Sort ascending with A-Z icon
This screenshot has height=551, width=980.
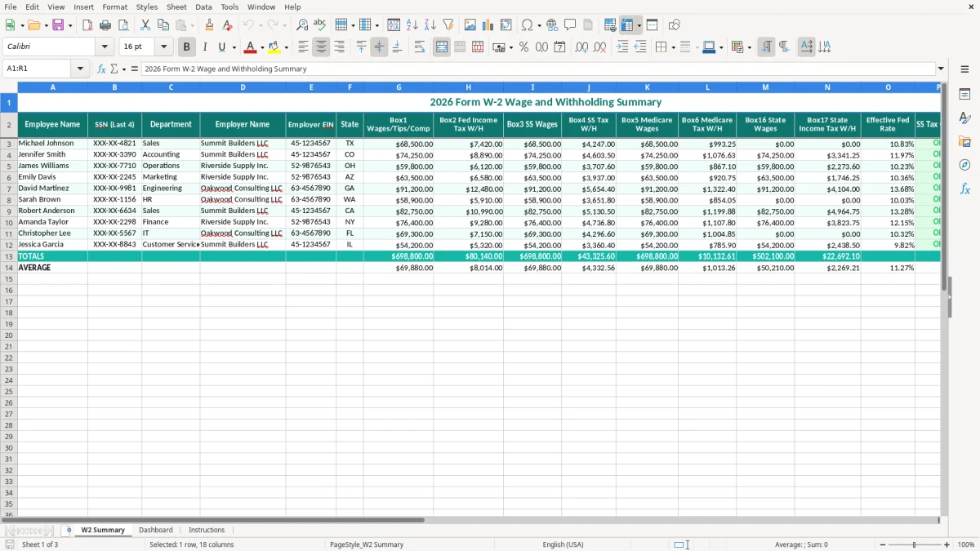click(412, 25)
